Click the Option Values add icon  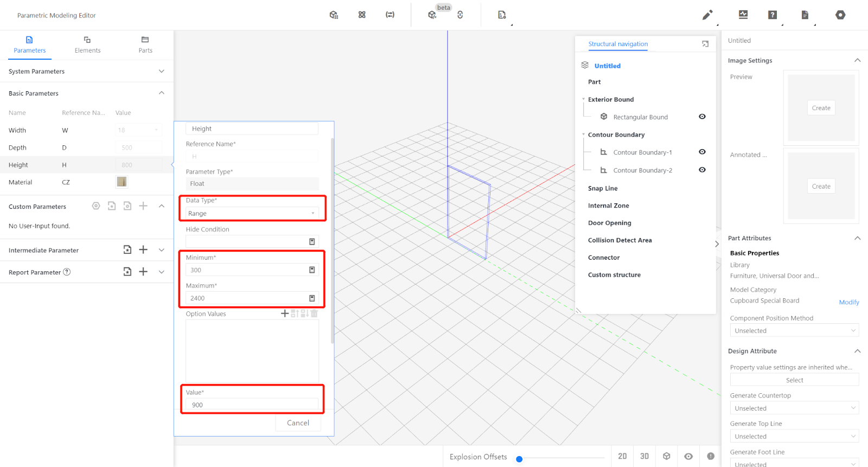[284, 314]
